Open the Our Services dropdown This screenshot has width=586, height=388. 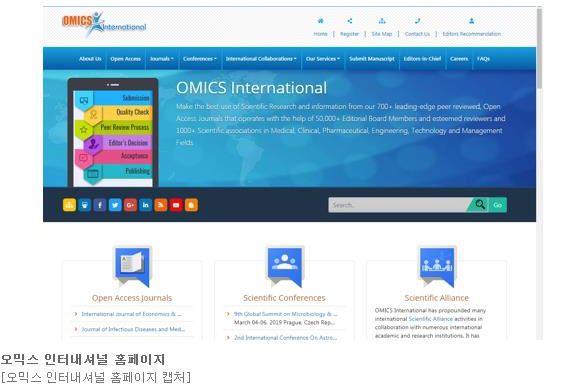(x=323, y=59)
